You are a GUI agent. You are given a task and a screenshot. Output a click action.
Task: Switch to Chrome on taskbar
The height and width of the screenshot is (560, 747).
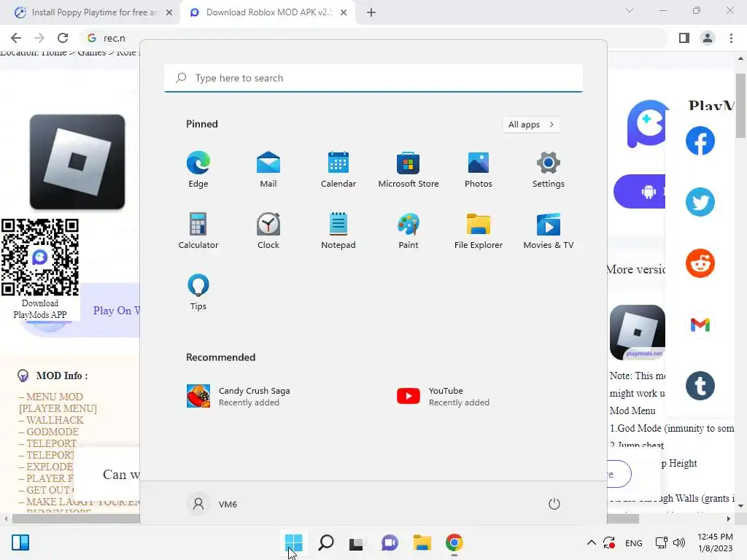point(454,542)
